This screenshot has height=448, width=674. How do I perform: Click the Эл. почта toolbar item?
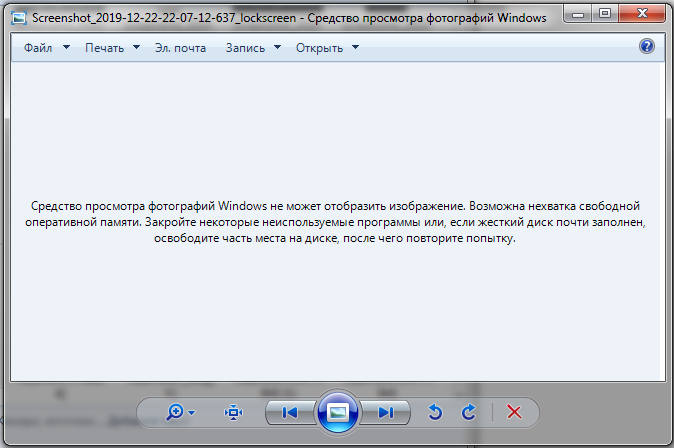coord(180,48)
